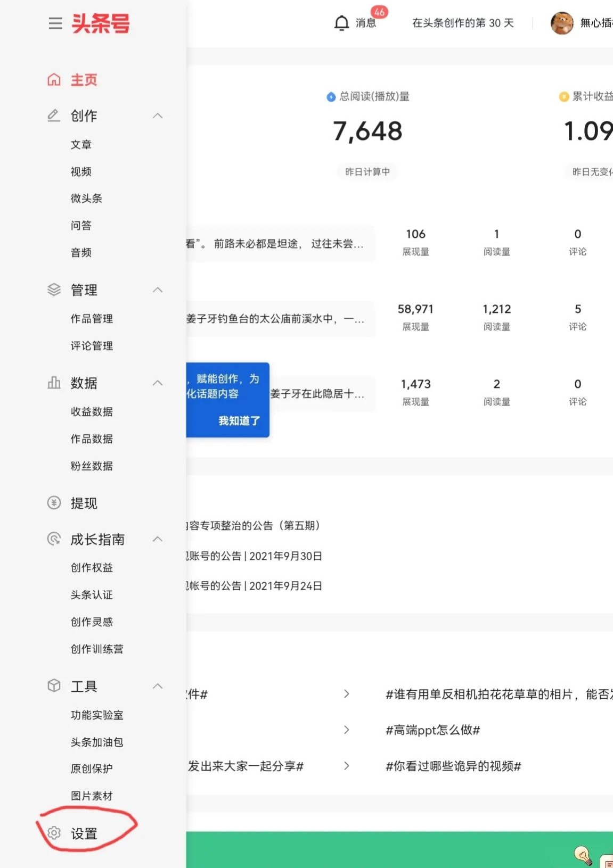Open the arrow left of #高端ppt怎么做#
The width and height of the screenshot is (613, 868).
(347, 730)
